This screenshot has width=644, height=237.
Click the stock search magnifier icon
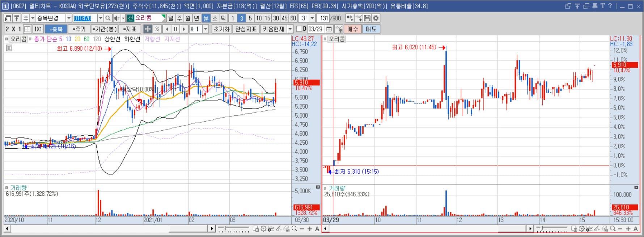[108, 18]
